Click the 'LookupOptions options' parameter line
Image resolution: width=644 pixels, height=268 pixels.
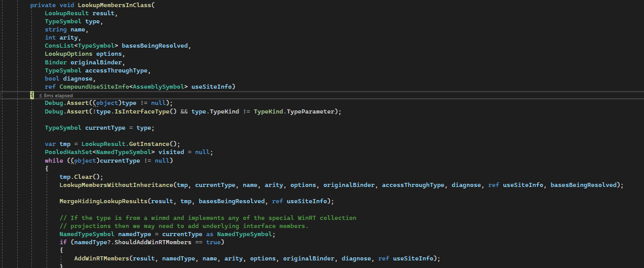point(85,54)
